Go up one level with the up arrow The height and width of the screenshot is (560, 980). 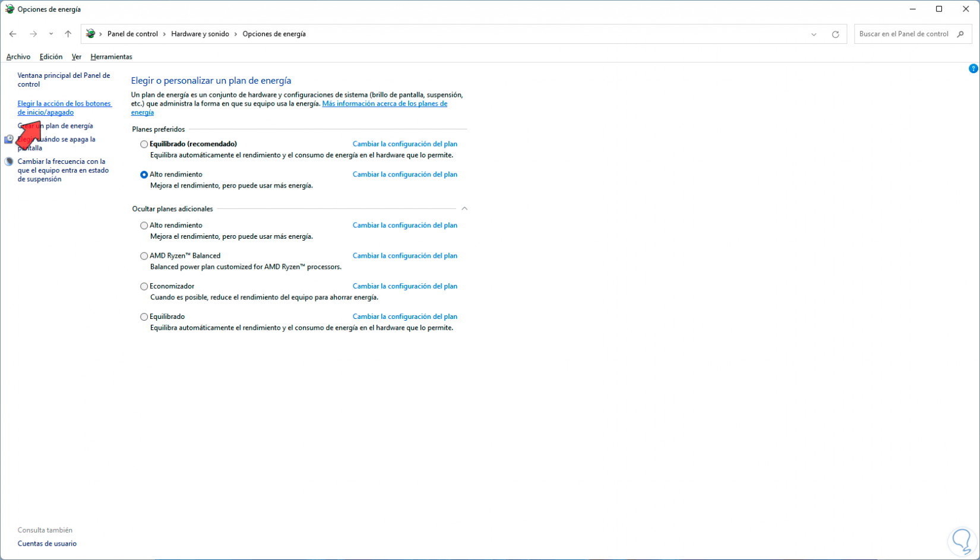click(68, 34)
